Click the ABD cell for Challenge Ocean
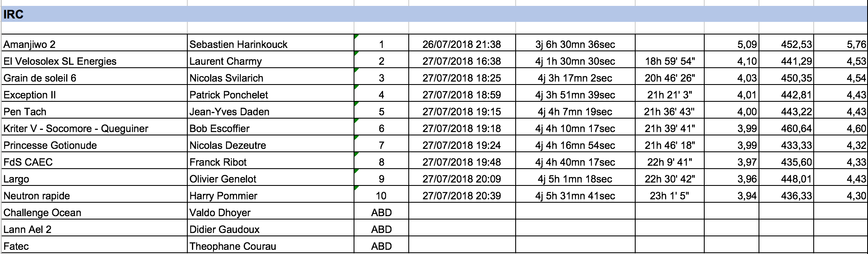 pos(381,213)
